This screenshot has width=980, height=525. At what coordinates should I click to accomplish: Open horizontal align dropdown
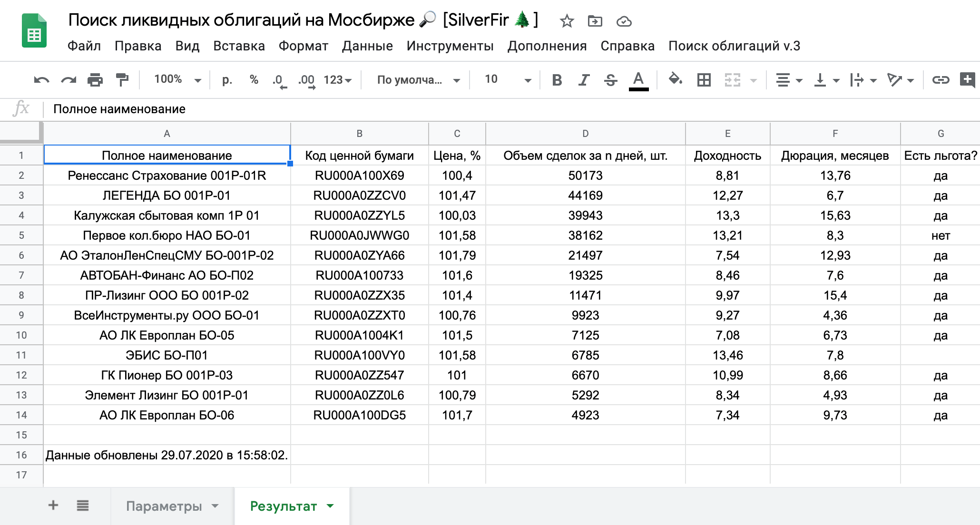tap(789, 80)
